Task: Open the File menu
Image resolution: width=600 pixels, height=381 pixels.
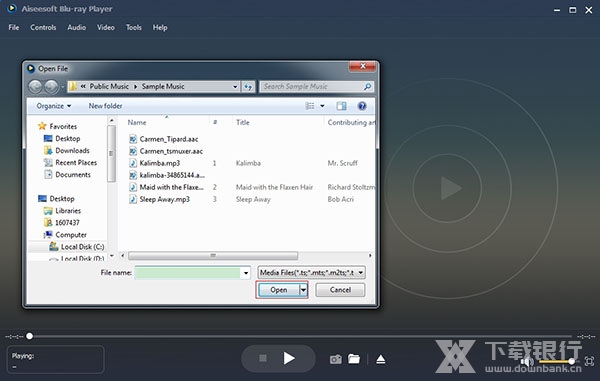Action: [x=14, y=28]
